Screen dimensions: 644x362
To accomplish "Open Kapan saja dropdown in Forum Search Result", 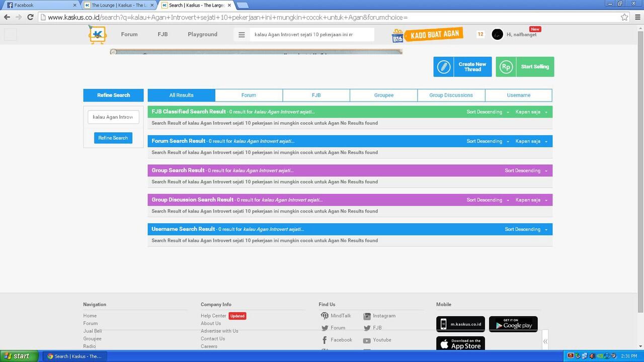I will (x=531, y=141).
